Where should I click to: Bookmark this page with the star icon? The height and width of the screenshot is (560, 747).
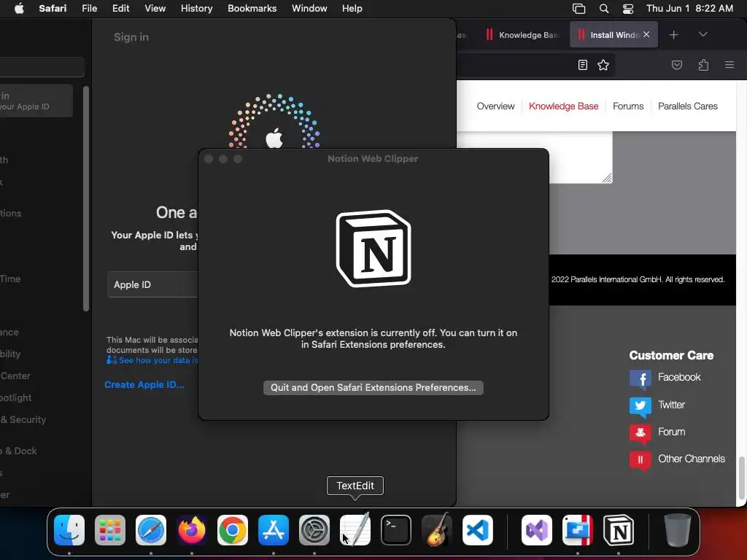click(603, 65)
